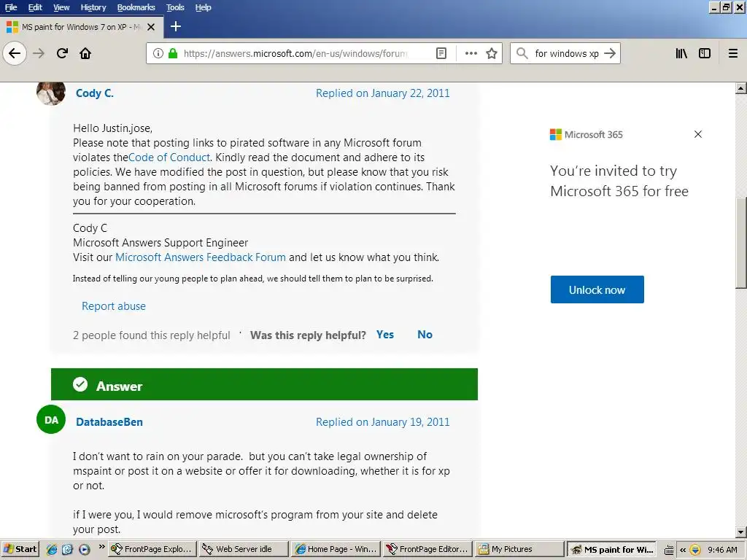Vote No on reply helpfulness
This screenshot has height=560, width=747.
click(x=425, y=334)
